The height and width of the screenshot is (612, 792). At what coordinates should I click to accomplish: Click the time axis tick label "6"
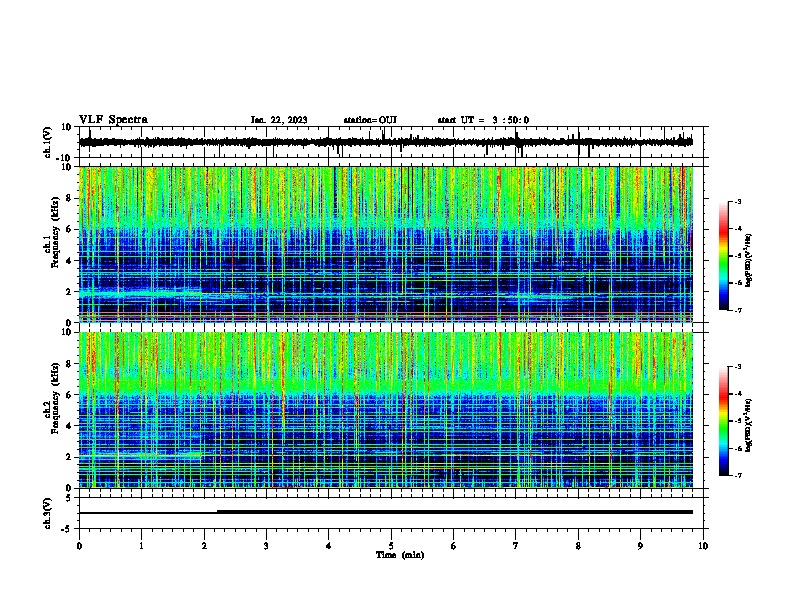tap(454, 546)
